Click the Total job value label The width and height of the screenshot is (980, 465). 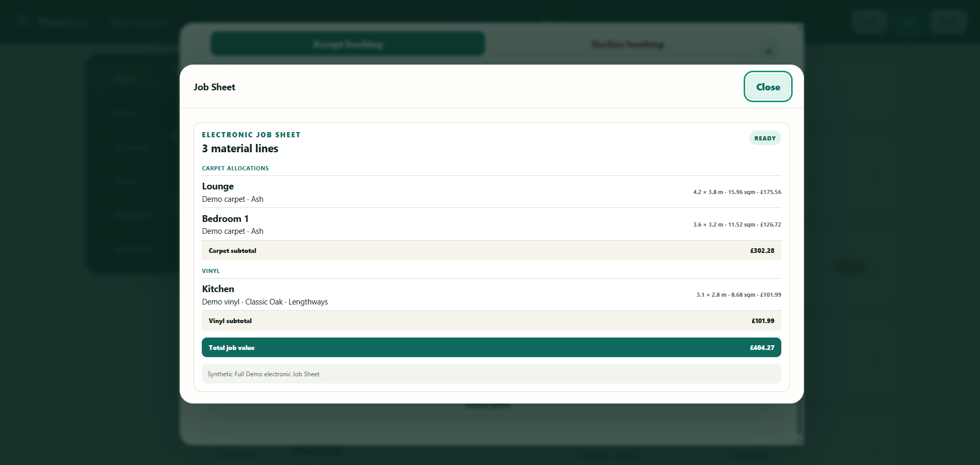(232, 348)
